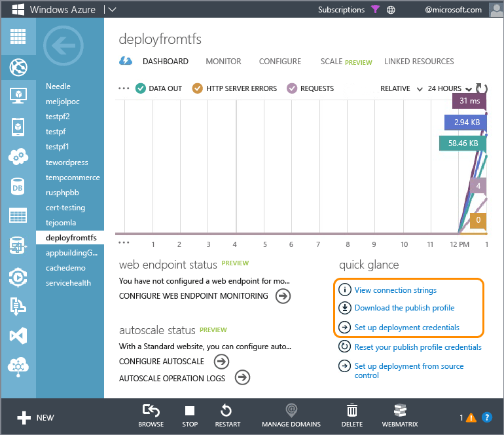
Task: Select the cachedemo website in list
Action: pyautogui.click(x=65, y=268)
